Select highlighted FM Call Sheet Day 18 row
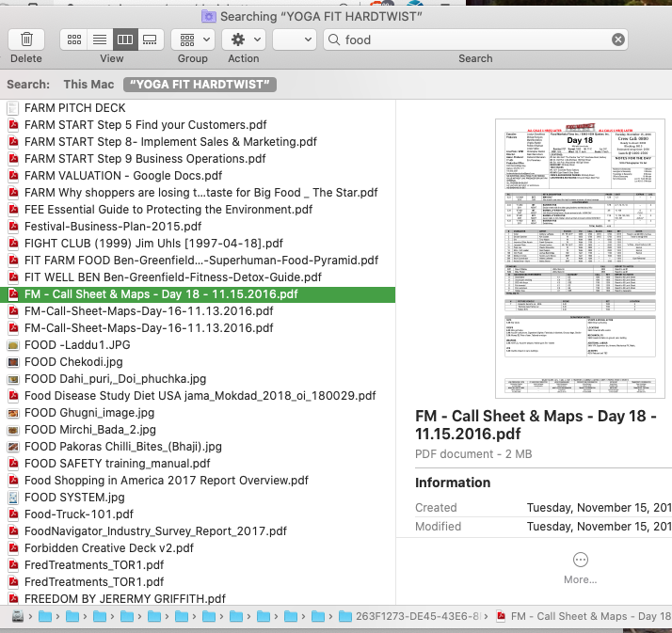This screenshot has width=672, height=633. [198, 294]
